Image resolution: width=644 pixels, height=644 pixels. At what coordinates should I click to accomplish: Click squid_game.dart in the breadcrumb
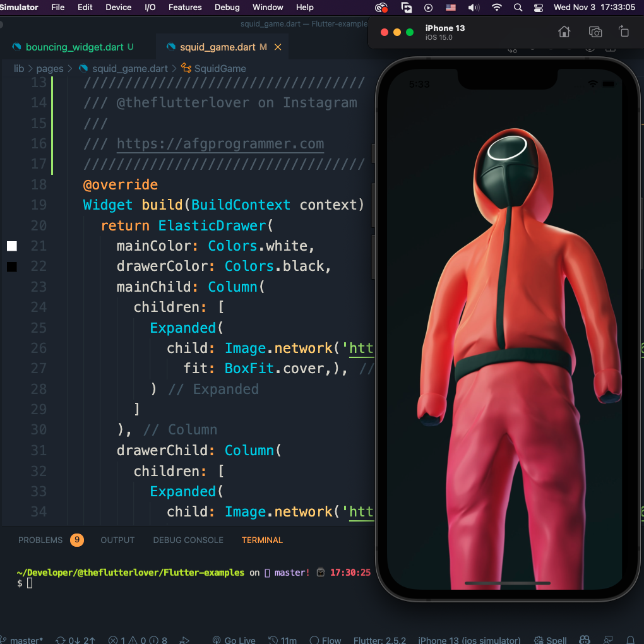[130, 68]
